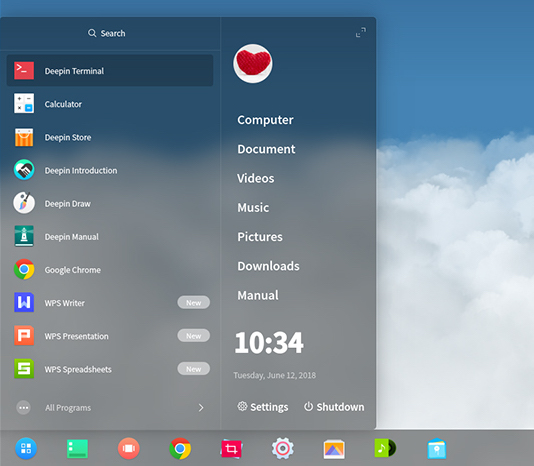
Task: Click the All Programs label
Action: click(68, 408)
